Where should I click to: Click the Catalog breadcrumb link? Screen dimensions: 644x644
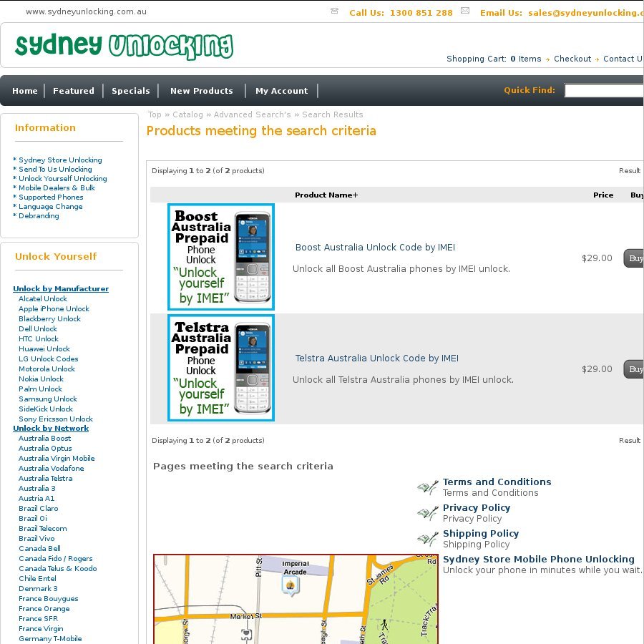pyautogui.click(x=187, y=114)
